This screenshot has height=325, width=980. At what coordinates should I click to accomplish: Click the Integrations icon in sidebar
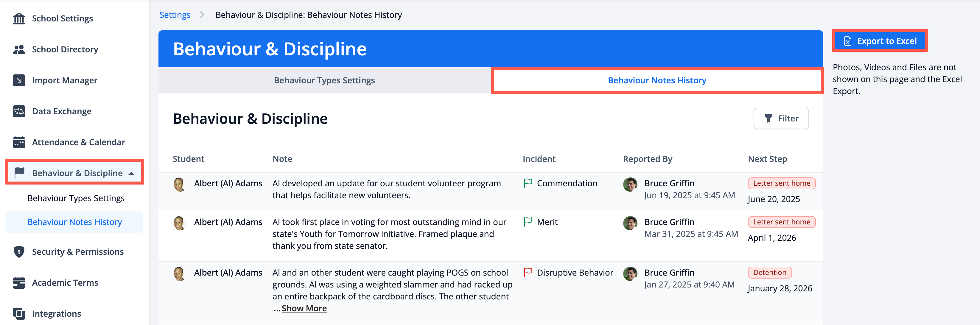19,314
